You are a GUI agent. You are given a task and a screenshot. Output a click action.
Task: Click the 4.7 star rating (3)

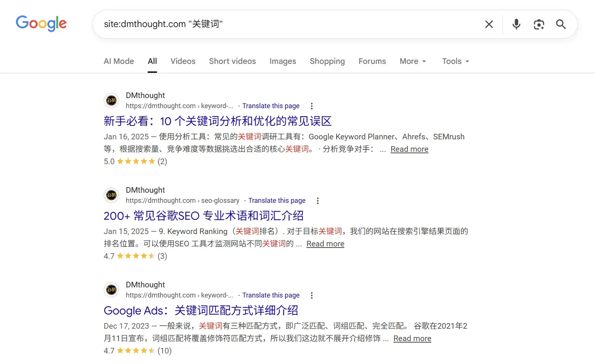135,256
